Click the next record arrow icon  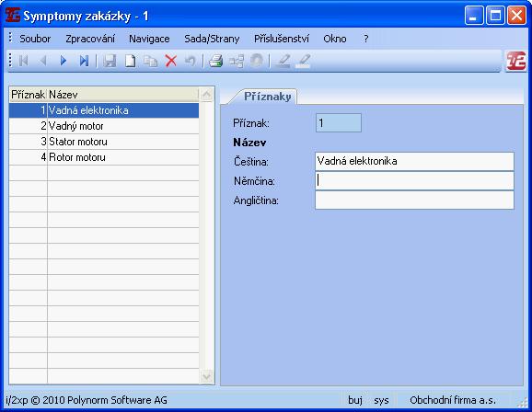pyautogui.click(x=64, y=61)
